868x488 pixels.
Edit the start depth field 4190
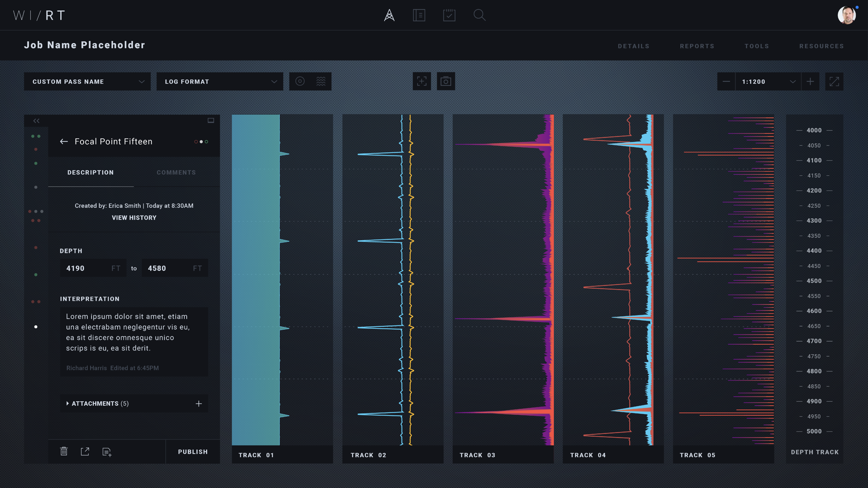coord(94,268)
